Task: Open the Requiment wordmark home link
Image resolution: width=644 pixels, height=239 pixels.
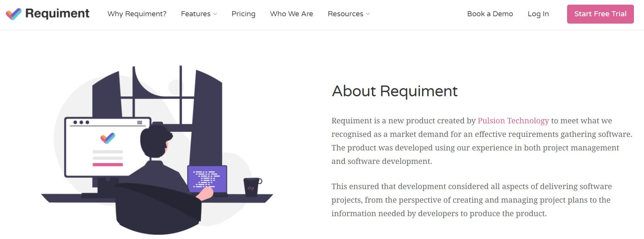Action: click(x=57, y=14)
